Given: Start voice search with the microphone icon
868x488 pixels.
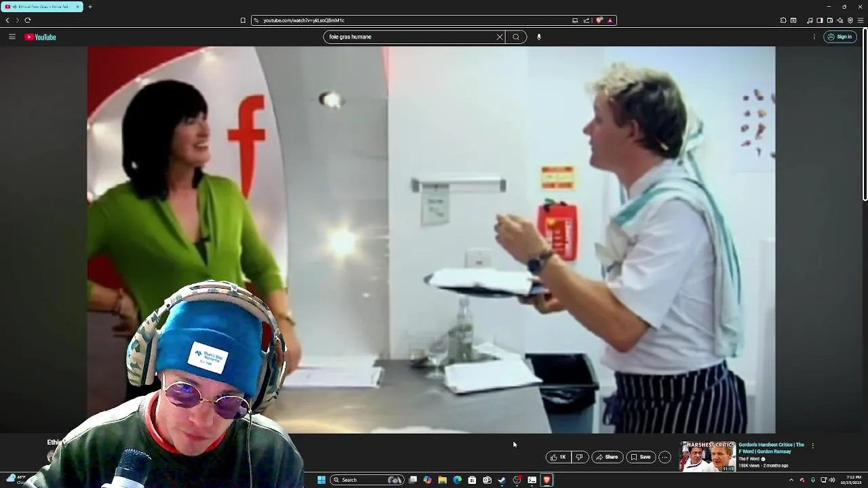Looking at the screenshot, I should (x=539, y=37).
